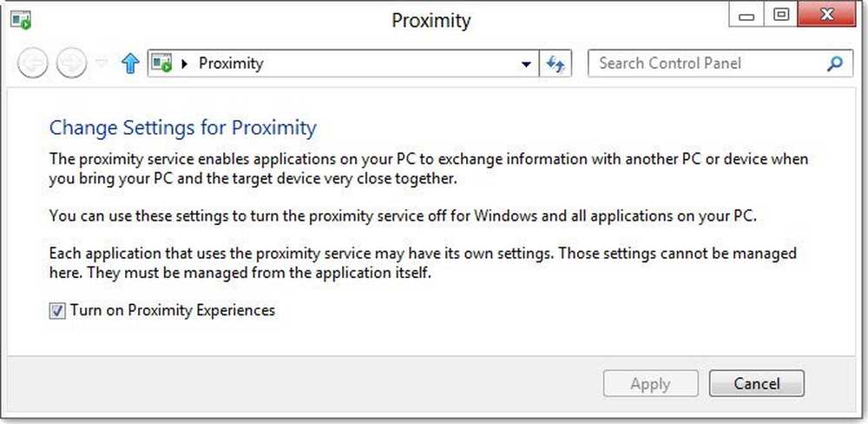Open the recent locations dropdown arrow
The image size is (868, 424).
point(100,63)
